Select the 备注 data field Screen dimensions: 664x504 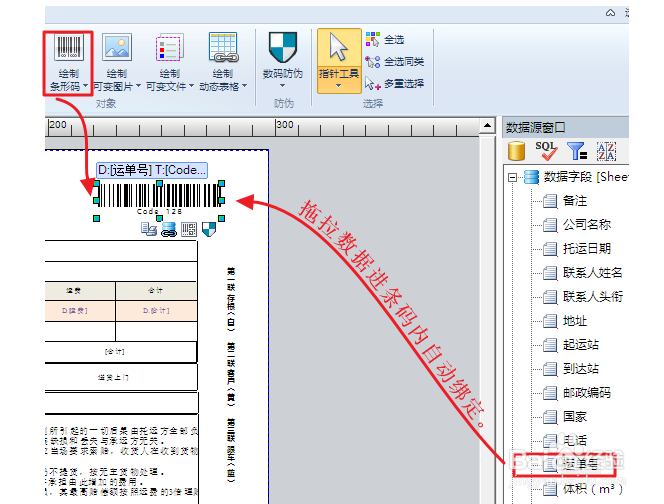[575, 201]
